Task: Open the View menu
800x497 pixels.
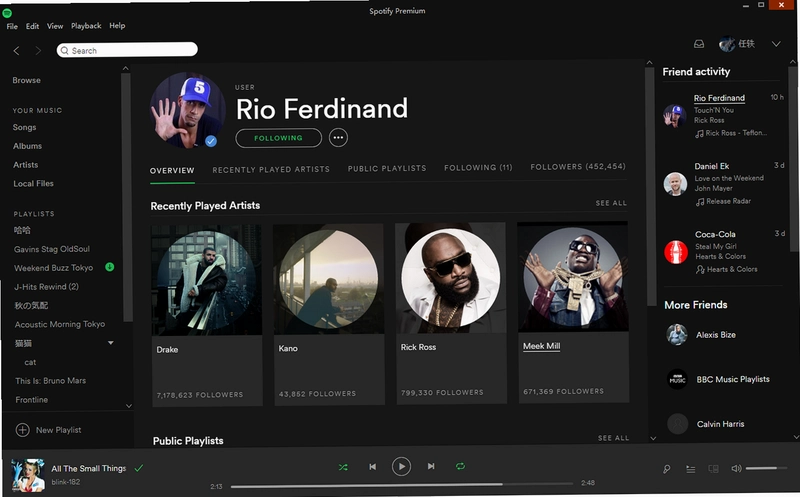Action: [x=55, y=26]
